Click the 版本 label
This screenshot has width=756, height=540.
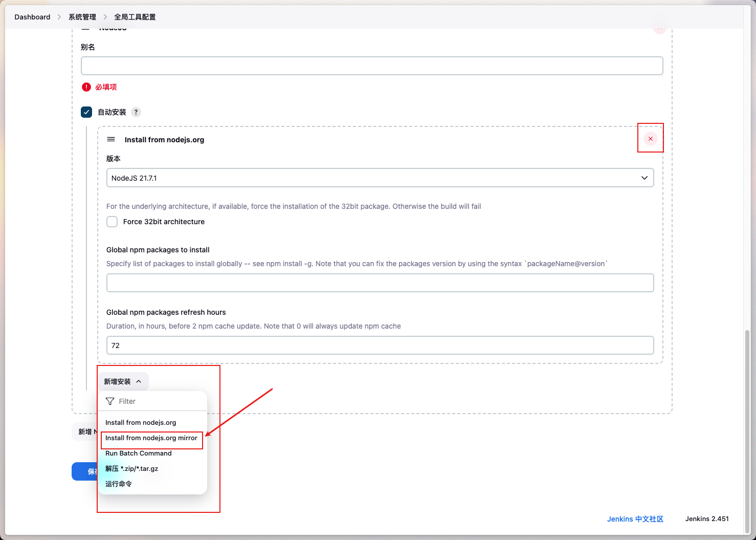click(x=114, y=159)
